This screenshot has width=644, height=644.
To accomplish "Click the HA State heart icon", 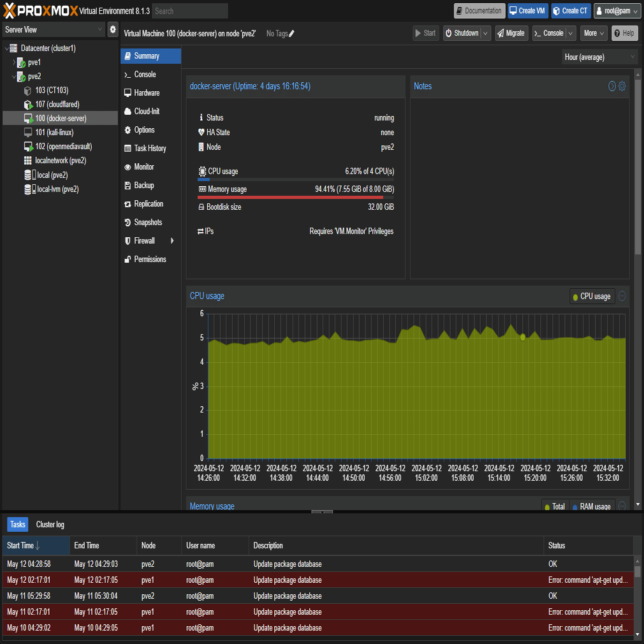I will [201, 132].
